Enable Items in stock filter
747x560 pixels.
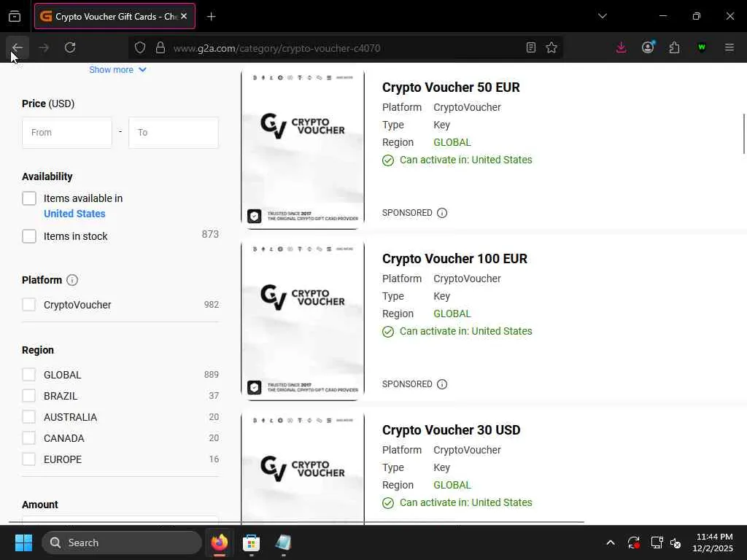tap(29, 236)
